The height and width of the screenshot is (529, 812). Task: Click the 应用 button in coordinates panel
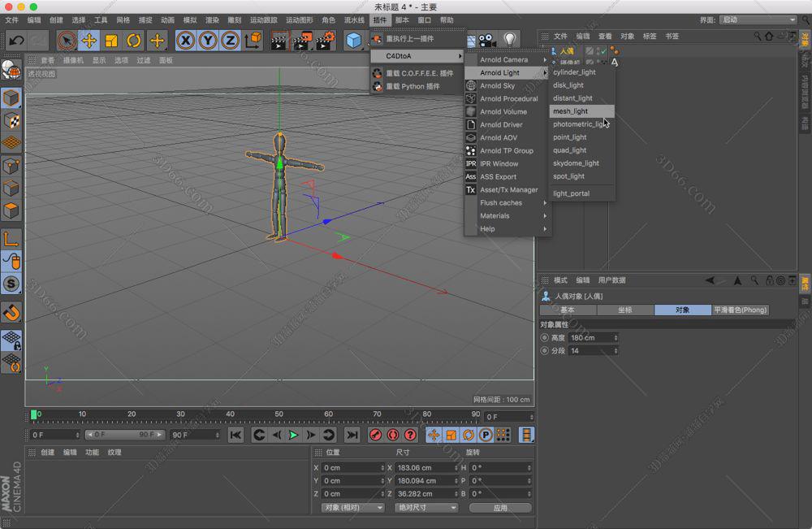[x=501, y=506]
